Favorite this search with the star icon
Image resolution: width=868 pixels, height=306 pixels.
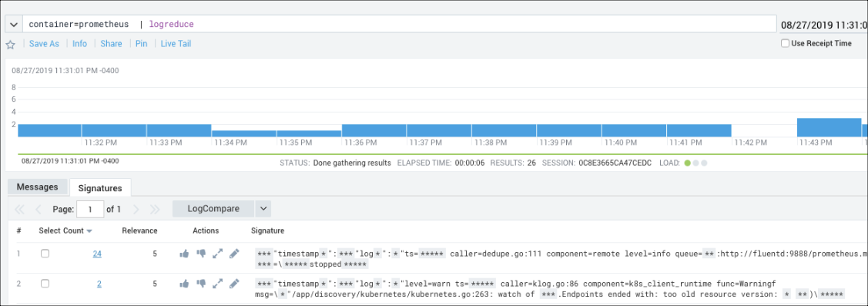[x=10, y=45]
